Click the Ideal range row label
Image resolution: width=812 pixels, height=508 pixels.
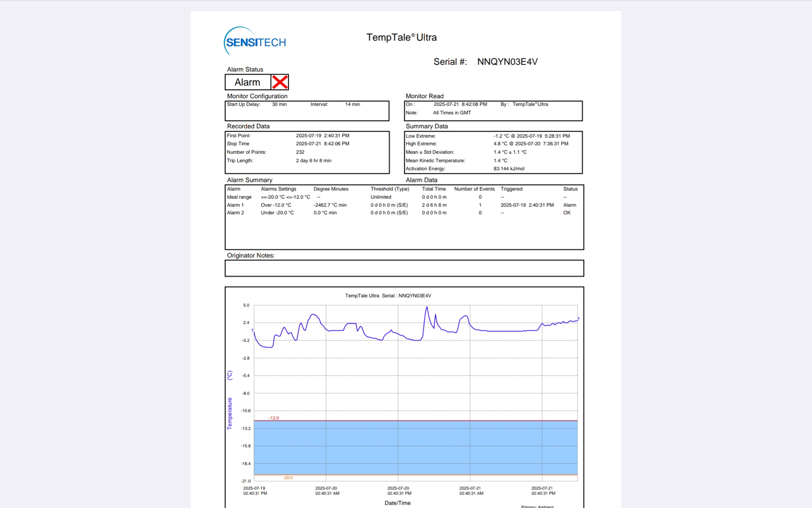[239, 197]
